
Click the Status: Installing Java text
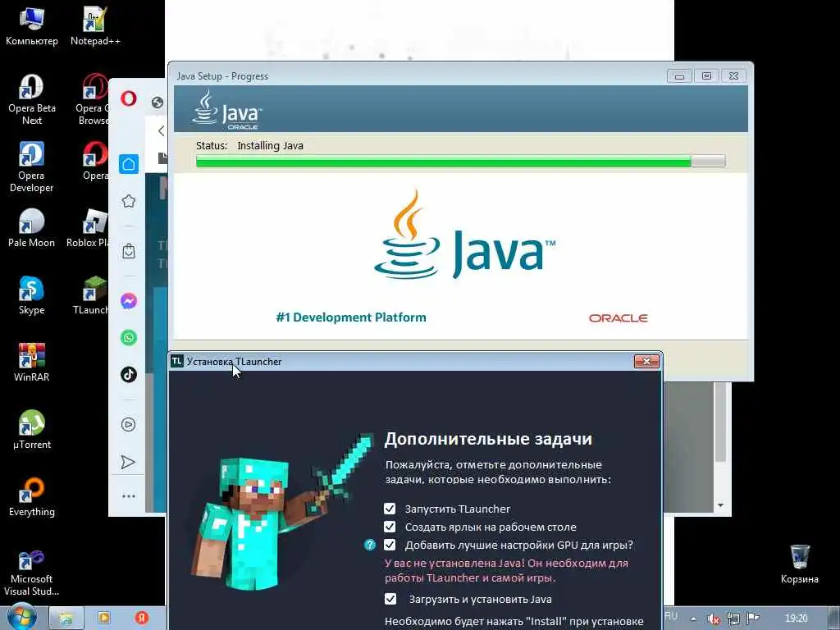[x=249, y=146]
